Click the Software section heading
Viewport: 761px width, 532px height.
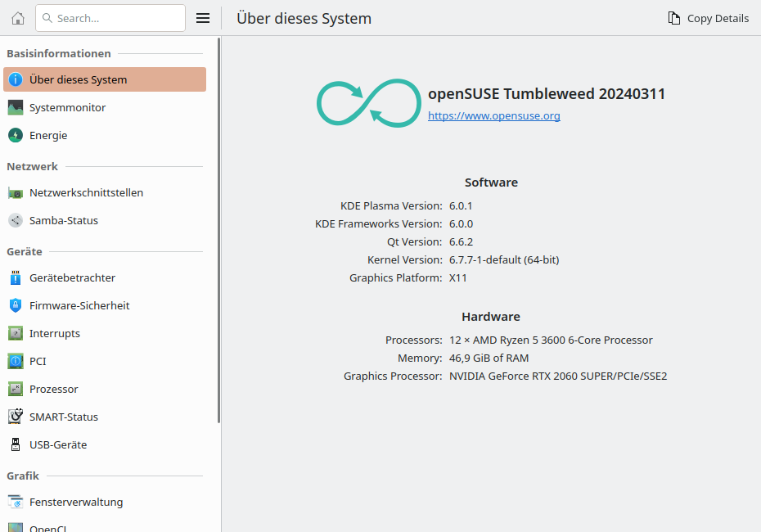click(491, 183)
